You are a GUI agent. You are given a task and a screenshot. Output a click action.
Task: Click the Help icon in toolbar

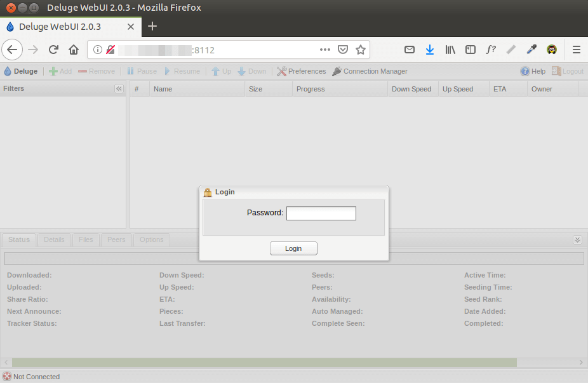pyautogui.click(x=533, y=71)
